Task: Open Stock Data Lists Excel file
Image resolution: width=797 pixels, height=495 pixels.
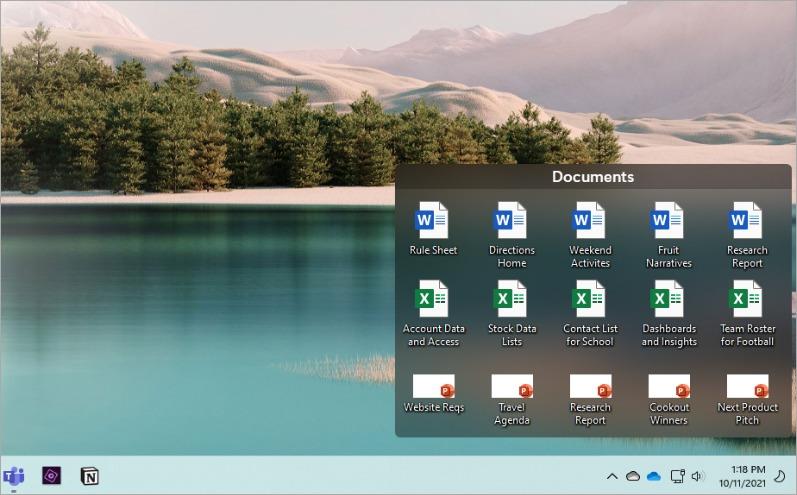Action: [x=511, y=314]
